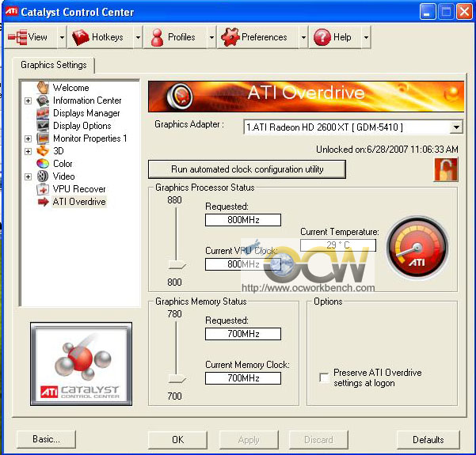Expand the 3D tree node

(28, 151)
